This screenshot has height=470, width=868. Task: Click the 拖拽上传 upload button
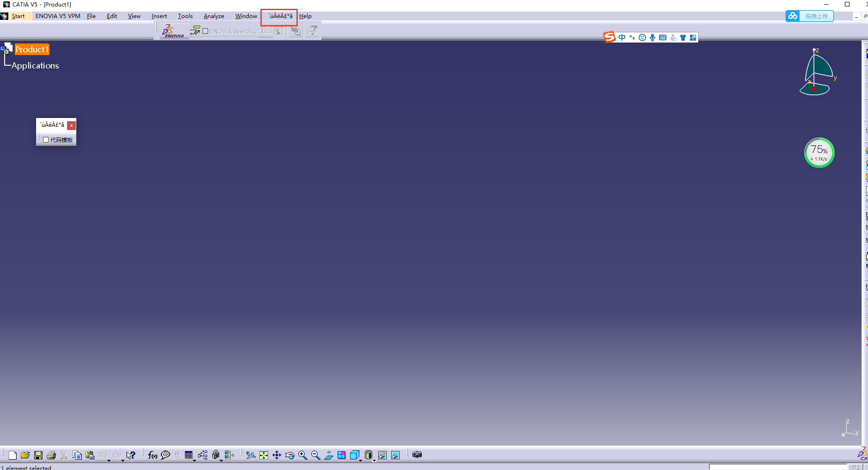point(816,16)
